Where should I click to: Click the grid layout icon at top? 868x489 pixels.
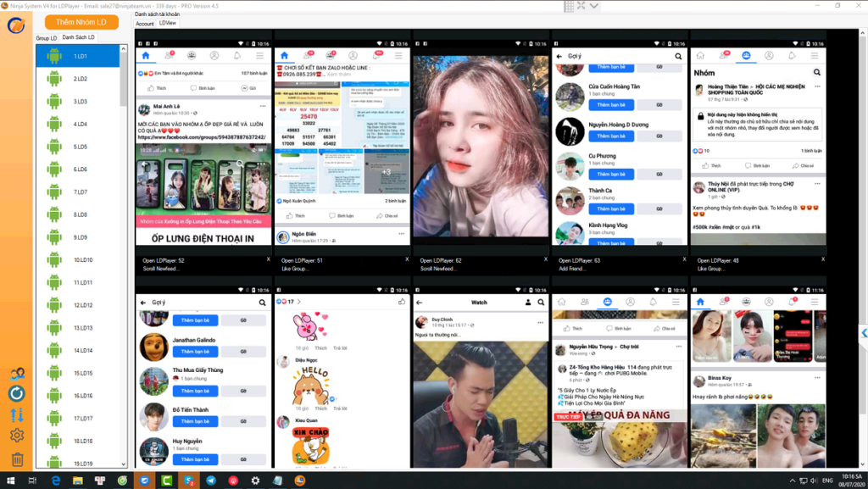[x=569, y=6]
